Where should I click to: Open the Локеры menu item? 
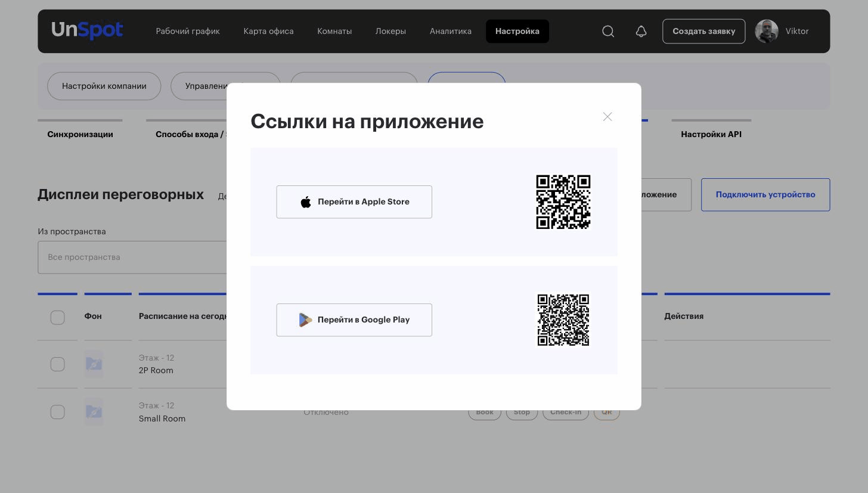[390, 31]
